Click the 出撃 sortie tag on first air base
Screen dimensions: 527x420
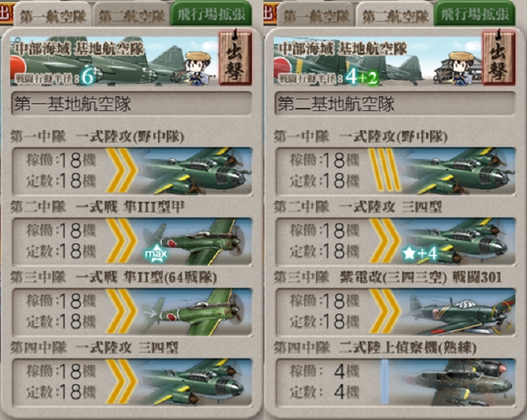coord(235,57)
